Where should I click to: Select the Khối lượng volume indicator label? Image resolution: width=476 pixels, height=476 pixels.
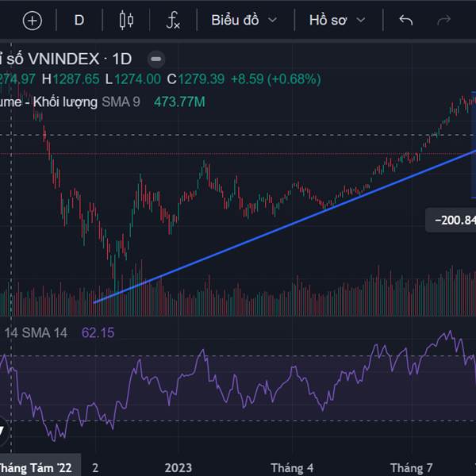click(65, 102)
